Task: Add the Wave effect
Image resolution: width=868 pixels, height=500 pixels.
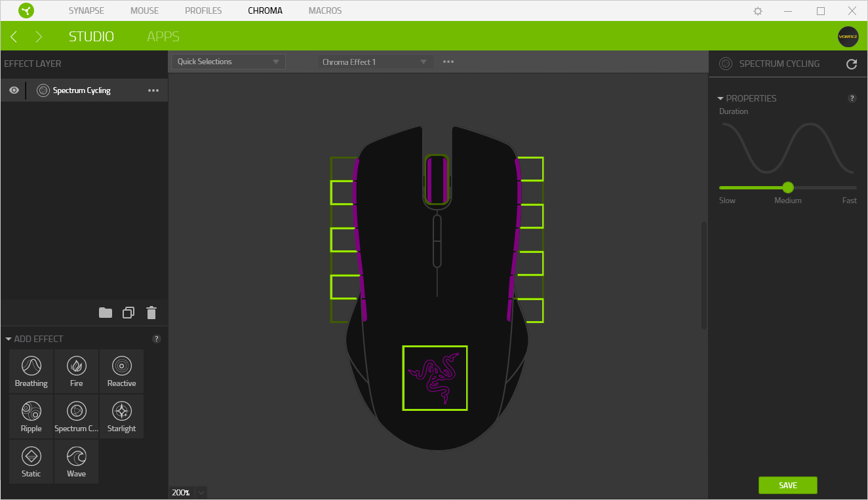Action: [77, 461]
